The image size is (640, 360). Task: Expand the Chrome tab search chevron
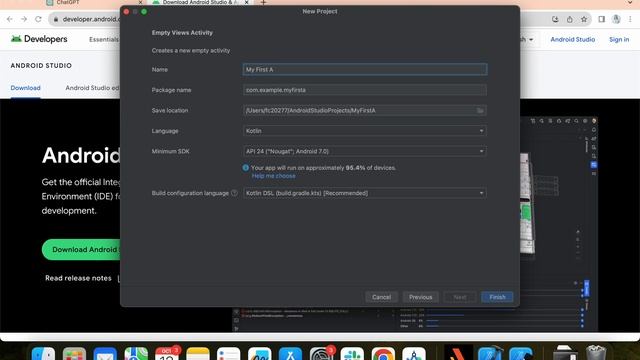coord(631,2)
